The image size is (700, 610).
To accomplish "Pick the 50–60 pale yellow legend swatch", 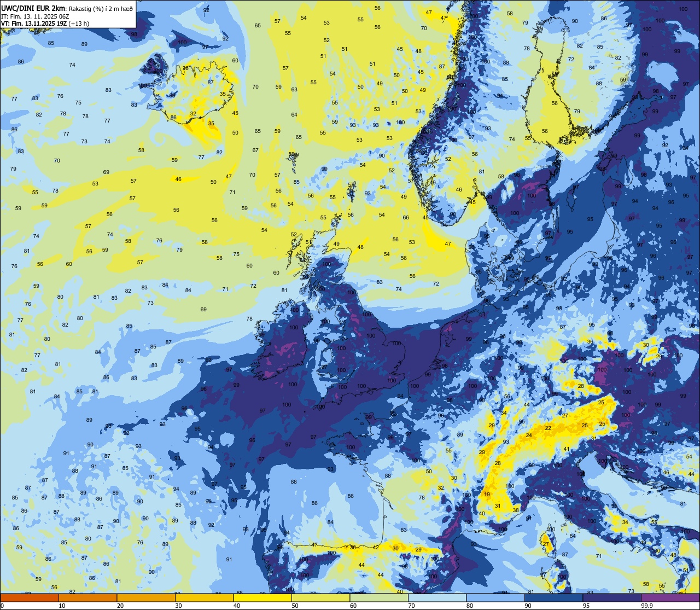I will point(320,597).
